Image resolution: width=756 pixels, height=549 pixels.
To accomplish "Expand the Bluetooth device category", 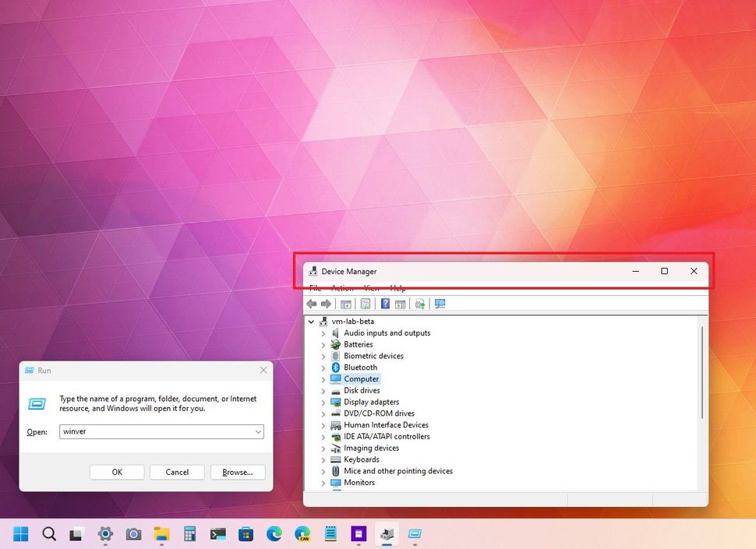I will point(324,367).
